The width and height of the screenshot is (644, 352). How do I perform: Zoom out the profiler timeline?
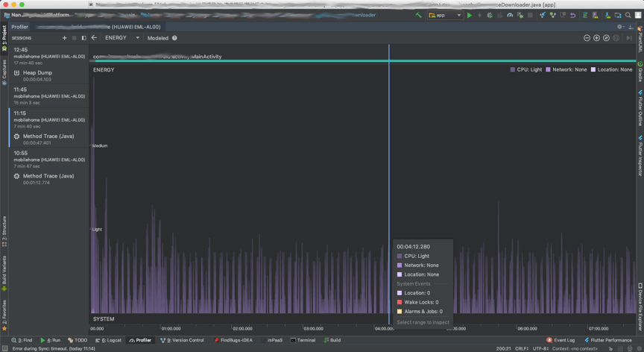[587, 38]
